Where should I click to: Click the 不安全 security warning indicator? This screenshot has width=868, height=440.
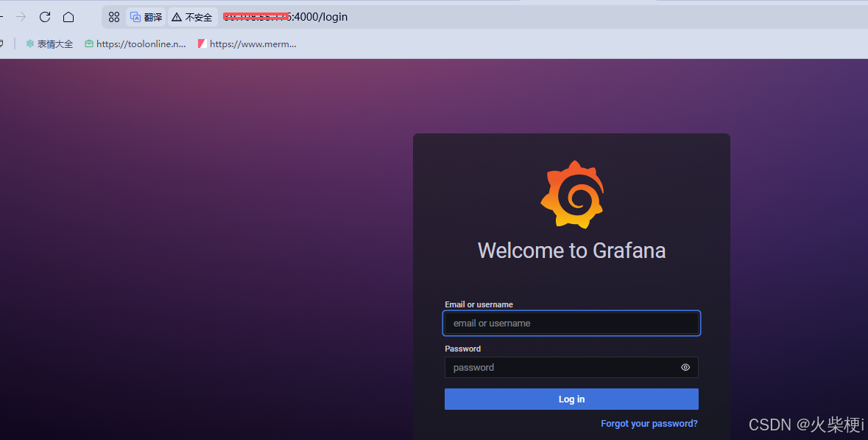(193, 17)
